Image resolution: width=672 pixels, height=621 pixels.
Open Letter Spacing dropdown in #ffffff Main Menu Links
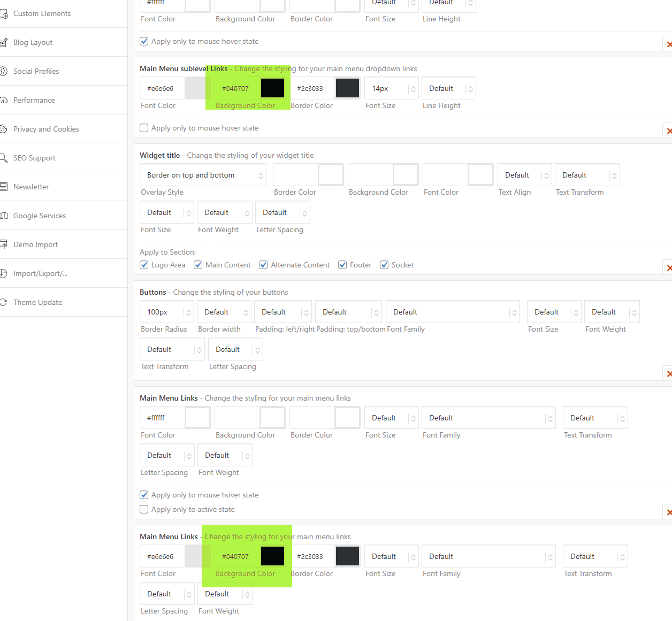point(167,455)
